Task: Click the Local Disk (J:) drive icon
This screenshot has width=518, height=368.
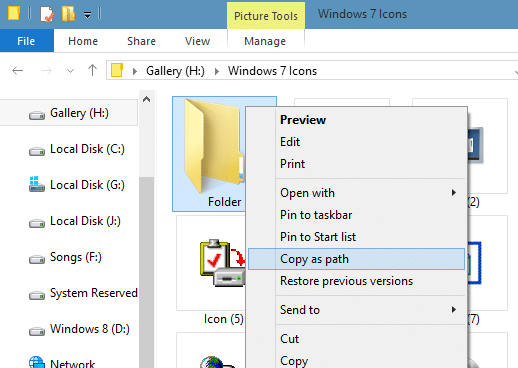Action: pos(37,223)
